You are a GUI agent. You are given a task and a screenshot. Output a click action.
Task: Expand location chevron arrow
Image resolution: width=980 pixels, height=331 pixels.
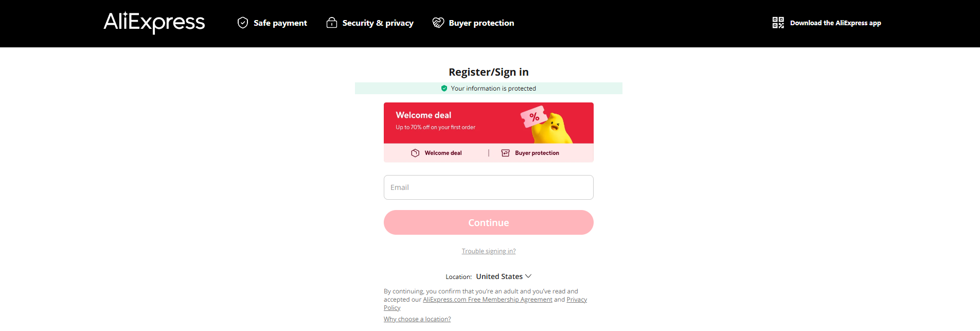tap(528, 276)
